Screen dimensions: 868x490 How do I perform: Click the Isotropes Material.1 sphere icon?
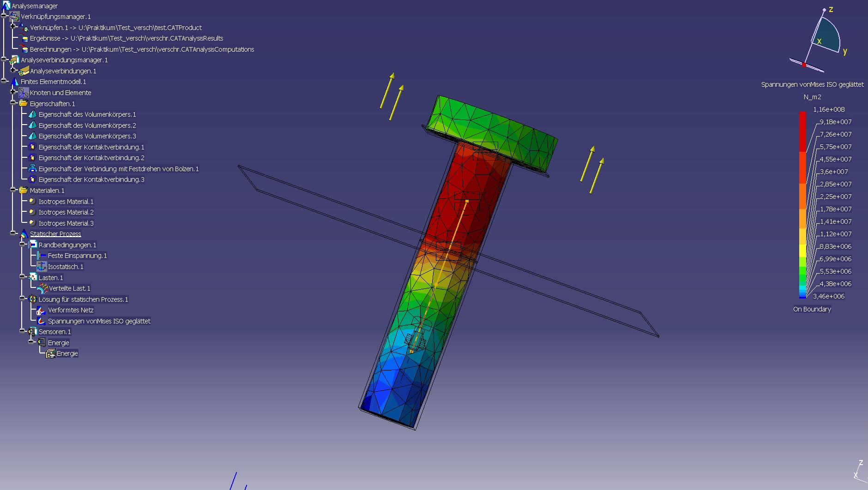coord(32,201)
